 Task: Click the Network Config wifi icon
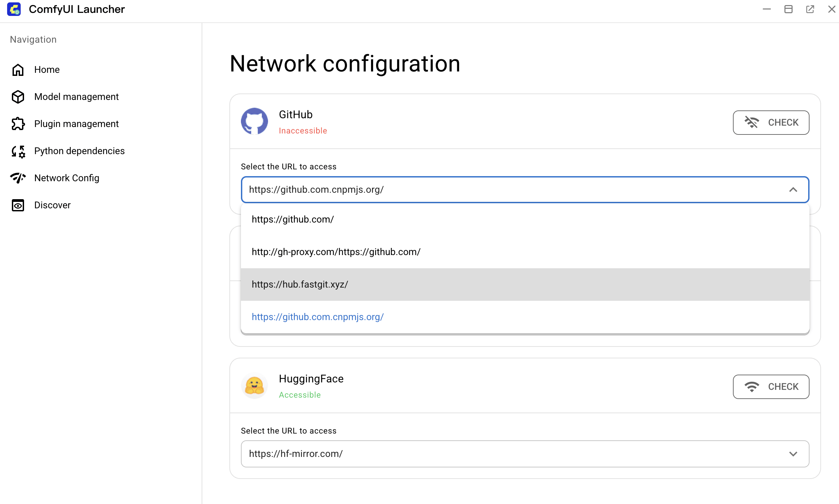(18, 178)
